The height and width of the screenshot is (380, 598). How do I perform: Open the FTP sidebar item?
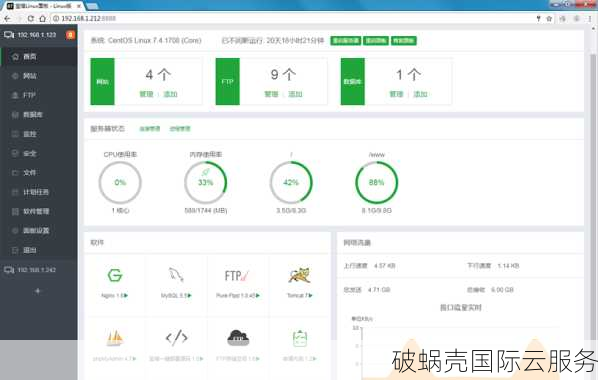coord(38,95)
